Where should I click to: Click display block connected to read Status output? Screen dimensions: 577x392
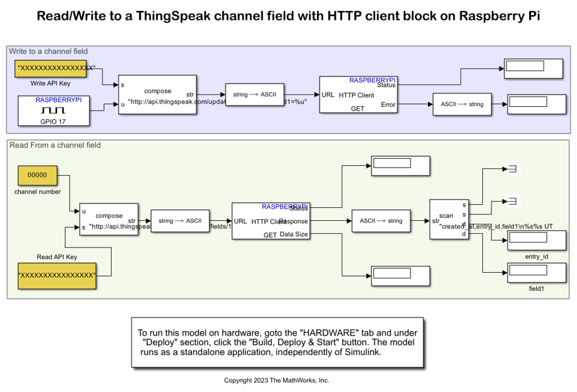click(x=401, y=166)
